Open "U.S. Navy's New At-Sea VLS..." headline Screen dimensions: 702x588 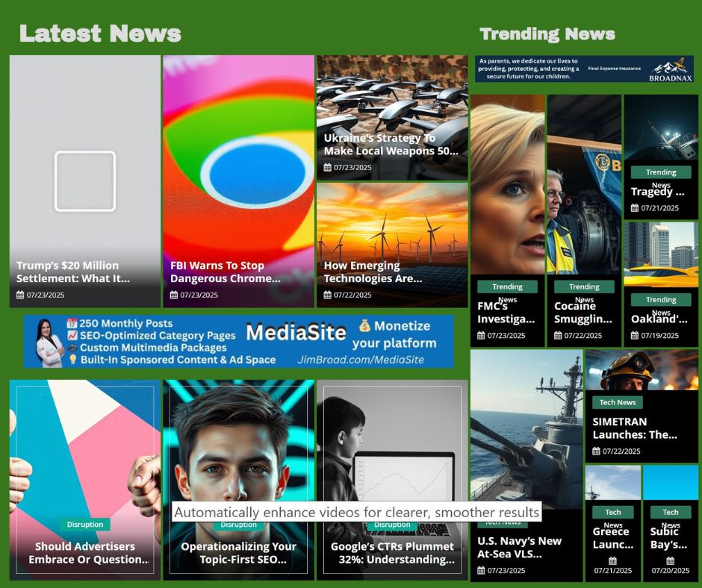(519, 547)
